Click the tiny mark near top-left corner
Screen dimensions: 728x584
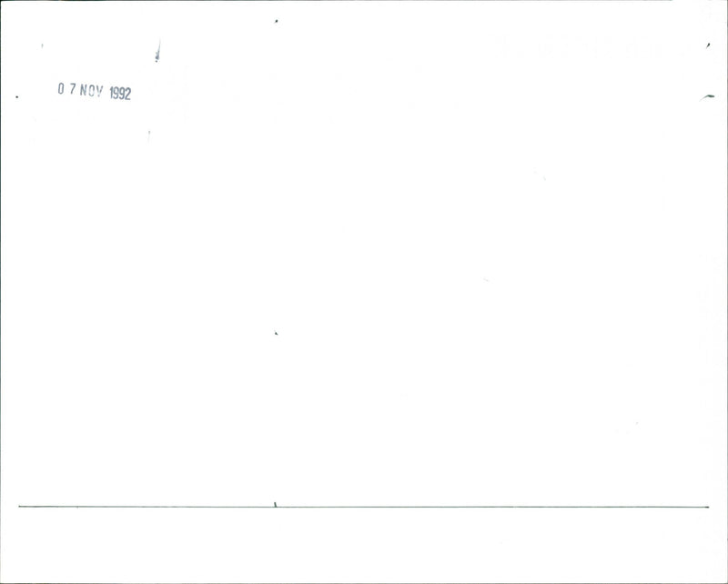(x=42, y=45)
